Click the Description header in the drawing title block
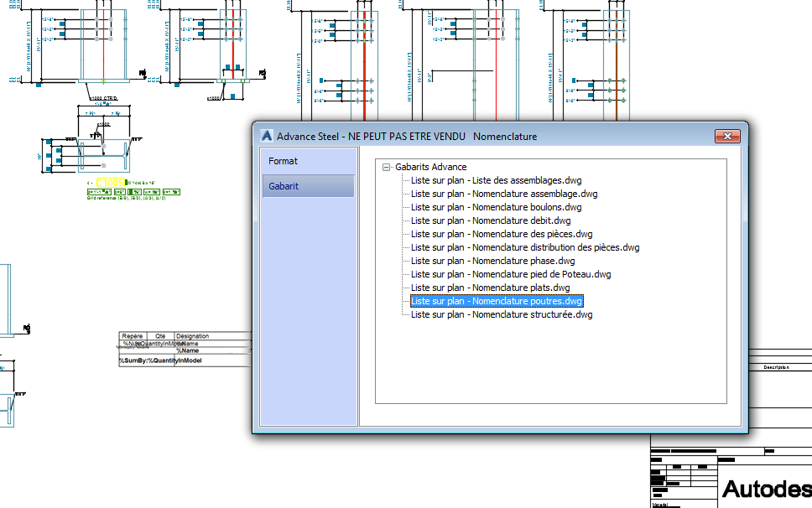This screenshot has width=812, height=508. tap(776, 367)
